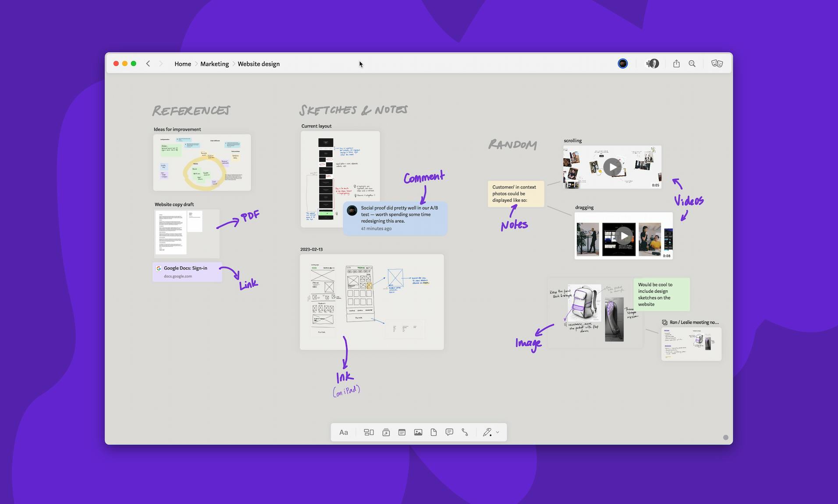The width and height of the screenshot is (838, 504).
Task: Click the Website design breadcrumb
Action: pos(259,64)
